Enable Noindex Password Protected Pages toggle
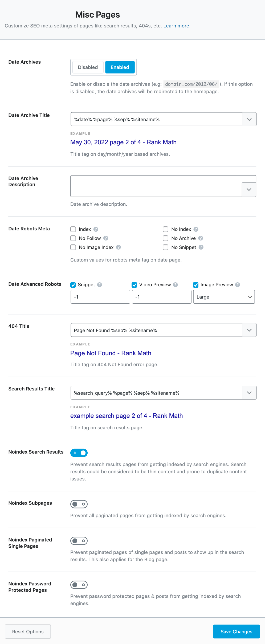Viewport: 265px width, 644px height. (x=79, y=585)
